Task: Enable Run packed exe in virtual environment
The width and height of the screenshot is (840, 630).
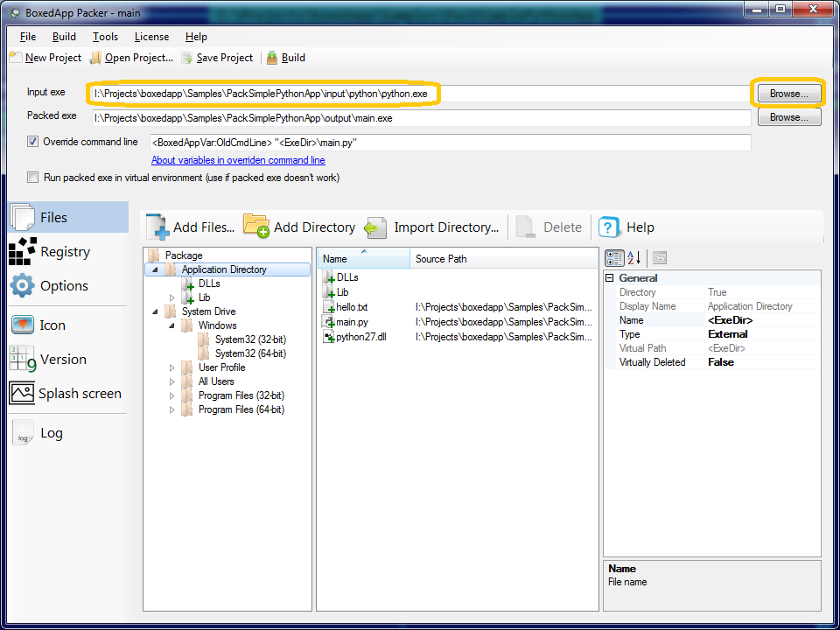Action: point(33,178)
